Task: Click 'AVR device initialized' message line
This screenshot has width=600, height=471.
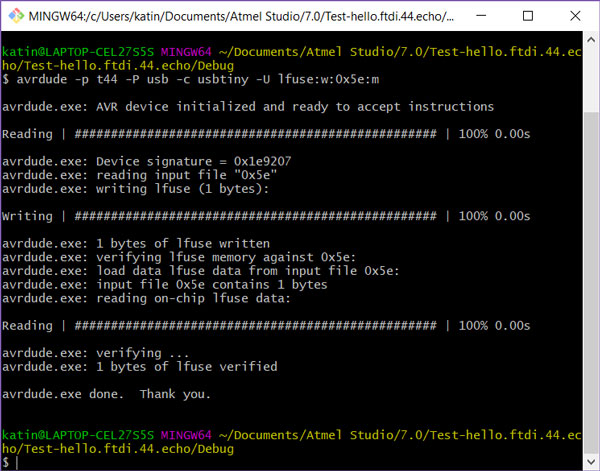Action: (248, 107)
